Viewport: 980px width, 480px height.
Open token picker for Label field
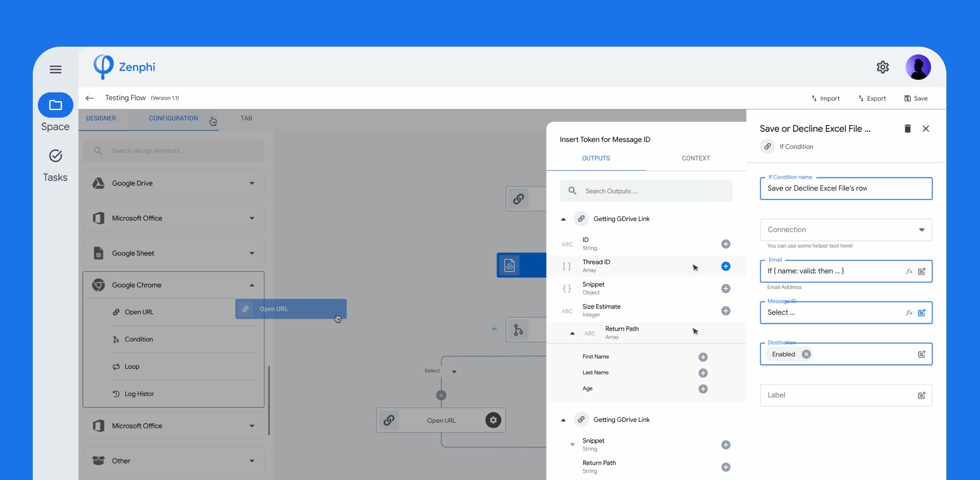click(922, 396)
